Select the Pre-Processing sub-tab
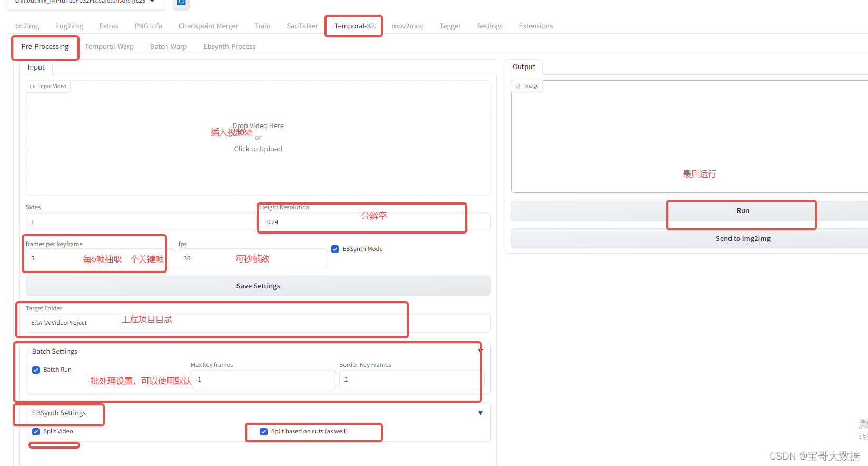868x466 pixels. (45, 46)
